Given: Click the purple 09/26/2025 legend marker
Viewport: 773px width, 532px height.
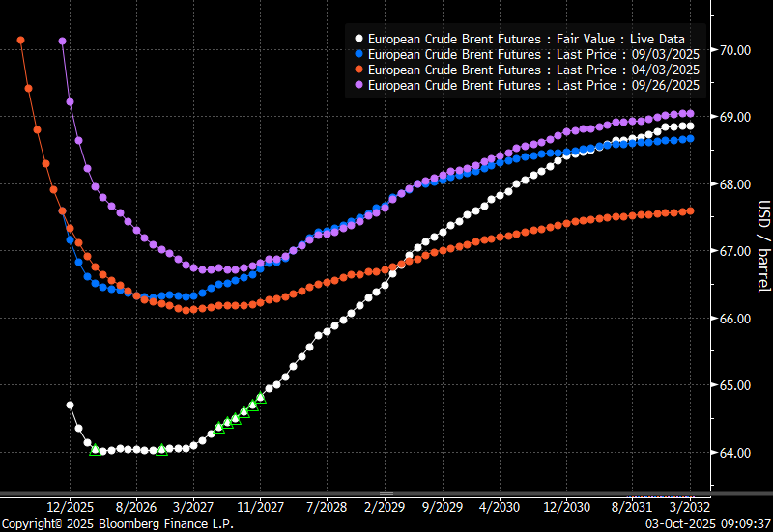Looking at the screenshot, I should pyautogui.click(x=359, y=86).
